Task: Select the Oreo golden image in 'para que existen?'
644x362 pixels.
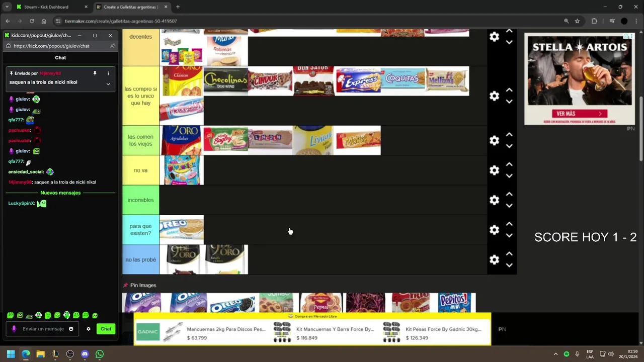Action: (182, 230)
